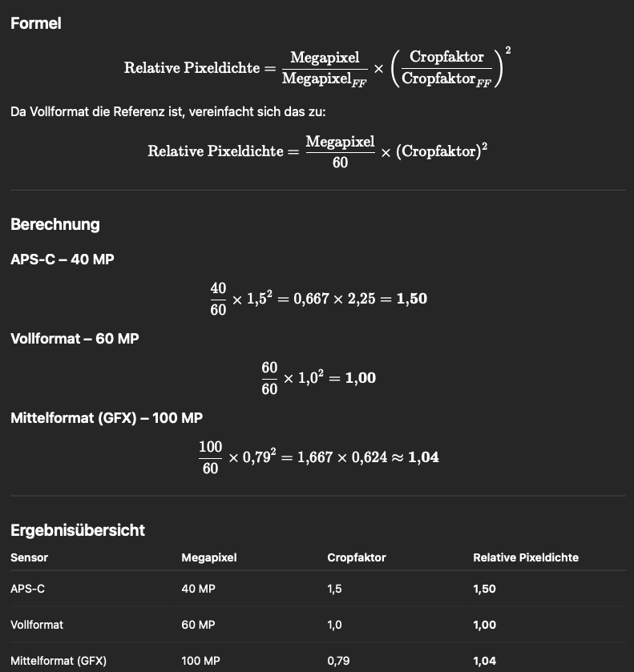Screen dimensions: 634x672
Task: Click the general formula containing Cropfaktor FF fraction
Action: pyautogui.click(x=317, y=68)
